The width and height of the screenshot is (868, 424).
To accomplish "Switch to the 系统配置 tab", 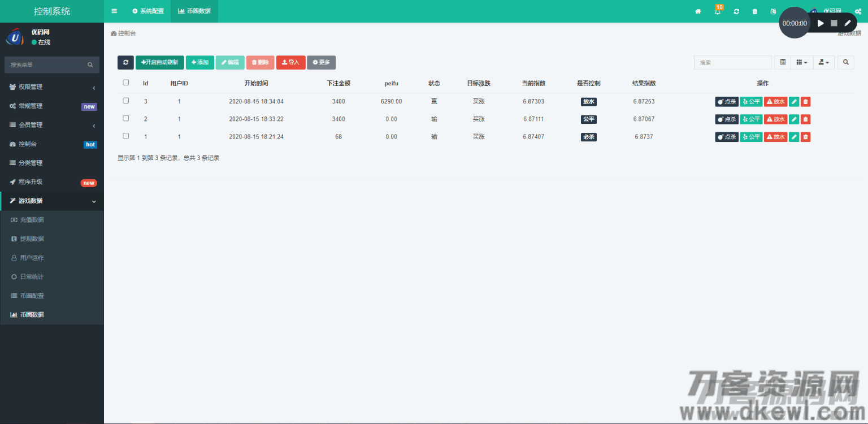I will pos(148,11).
